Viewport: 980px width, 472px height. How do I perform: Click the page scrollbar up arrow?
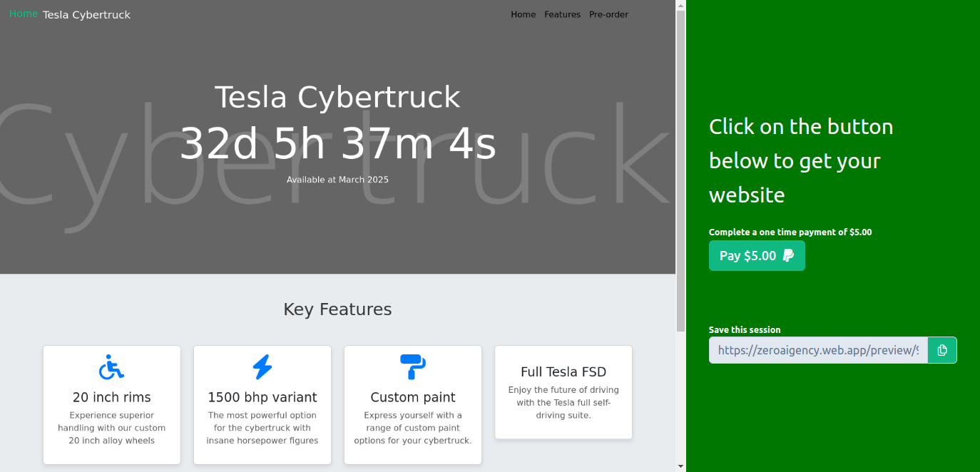(680, 5)
